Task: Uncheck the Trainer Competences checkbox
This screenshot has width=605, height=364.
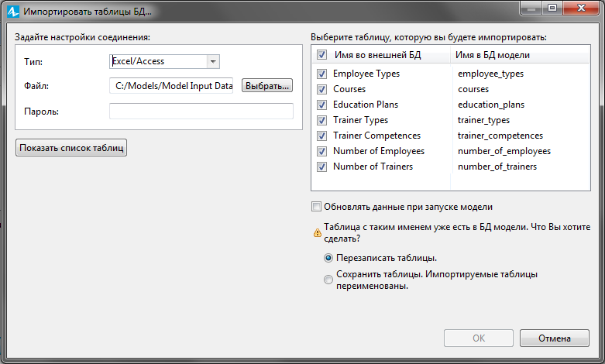Action: [321, 136]
